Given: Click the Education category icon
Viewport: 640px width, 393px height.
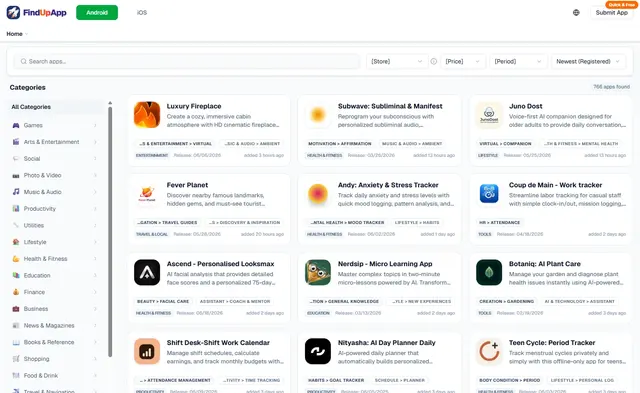Looking at the screenshot, I should (x=16, y=275).
